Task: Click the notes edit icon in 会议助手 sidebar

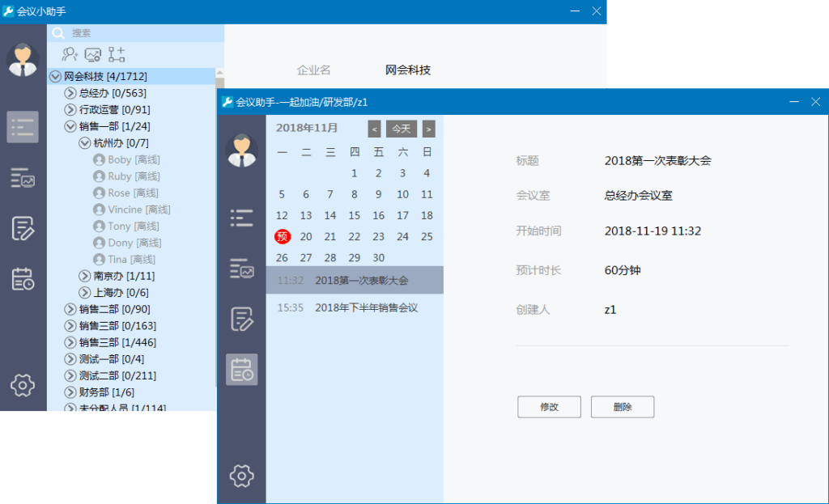Action: pos(242,319)
